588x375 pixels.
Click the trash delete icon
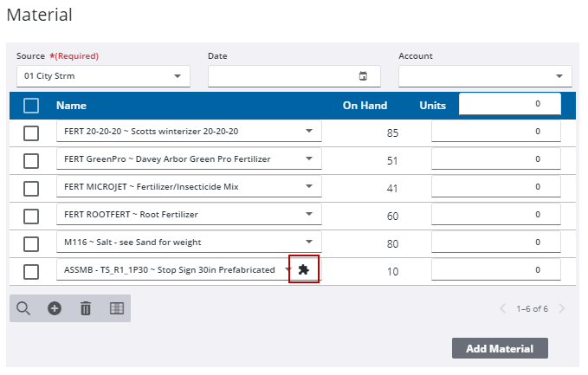(x=85, y=308)
